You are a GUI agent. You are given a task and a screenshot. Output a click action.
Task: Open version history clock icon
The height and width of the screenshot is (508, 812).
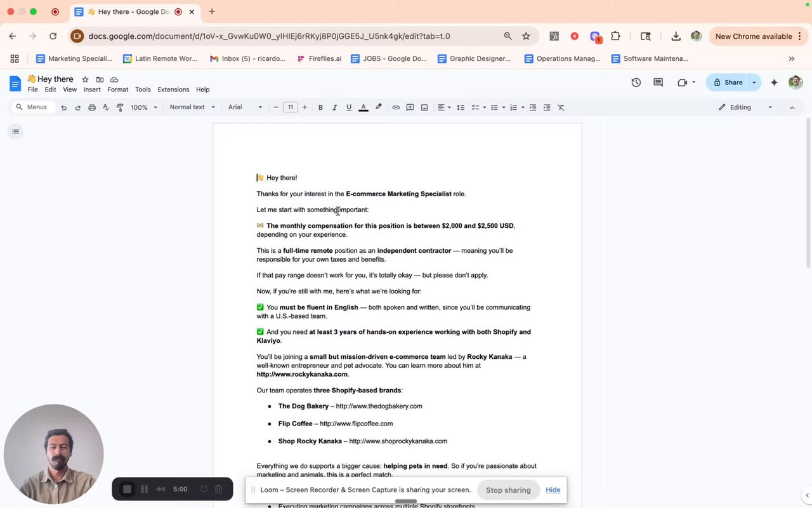(x=636, y=83)
